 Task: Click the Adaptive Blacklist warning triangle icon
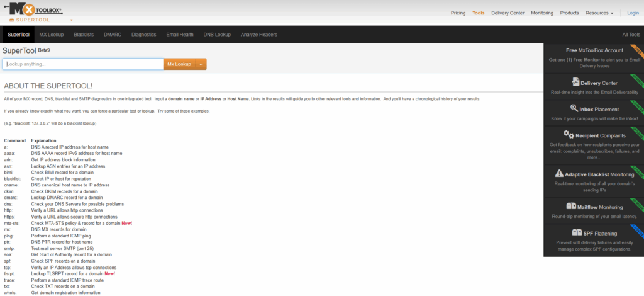click(x=559, y=173)
